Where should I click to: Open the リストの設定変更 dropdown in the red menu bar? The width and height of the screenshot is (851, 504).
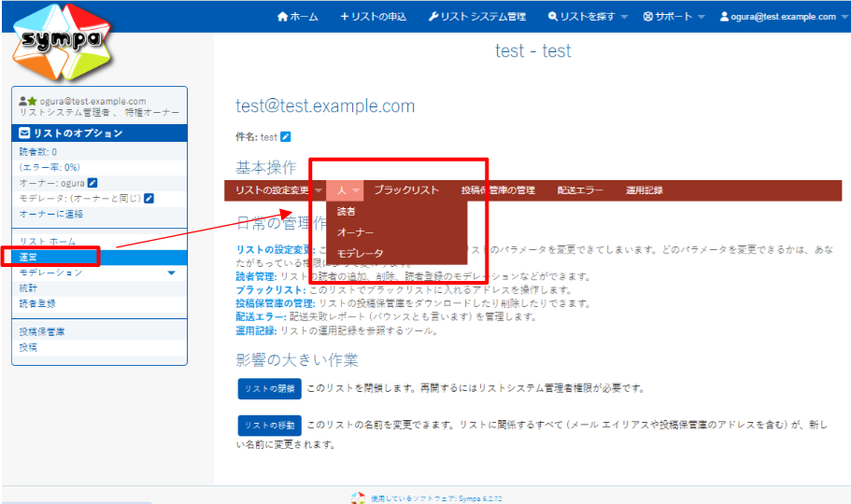(279, 190)
